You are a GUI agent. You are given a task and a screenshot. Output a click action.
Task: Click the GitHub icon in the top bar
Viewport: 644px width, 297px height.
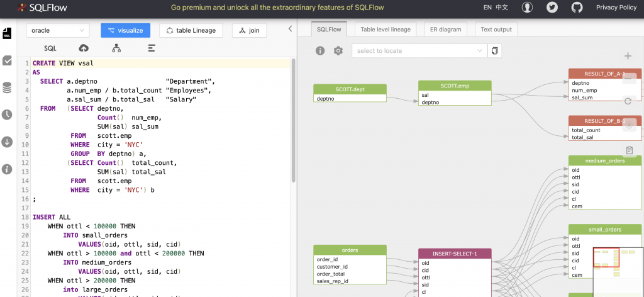(577, 8)
